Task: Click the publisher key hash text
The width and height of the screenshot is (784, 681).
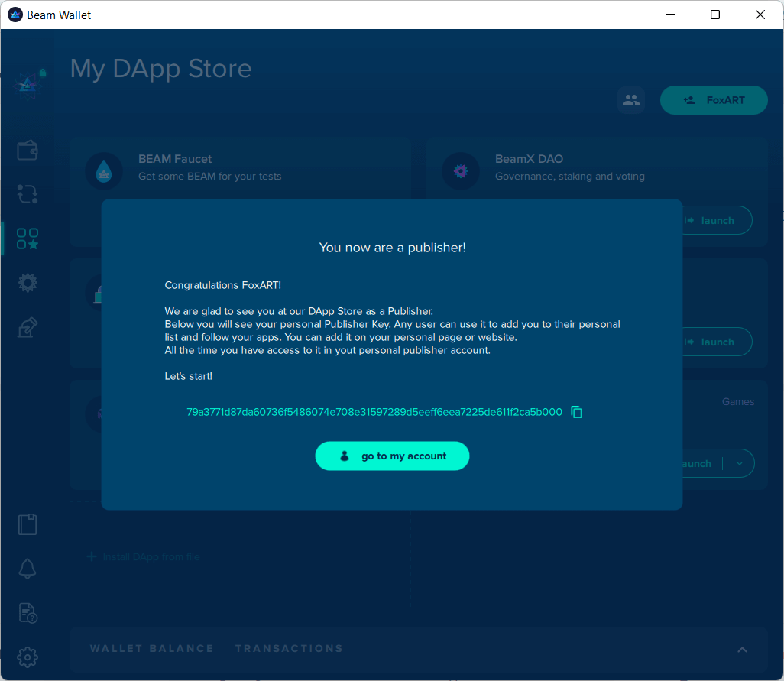Action: click(374, 412)
